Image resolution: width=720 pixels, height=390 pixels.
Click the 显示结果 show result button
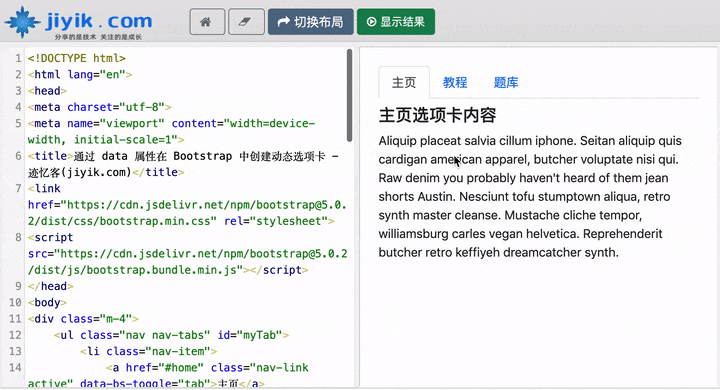click(x=396, y=22)
